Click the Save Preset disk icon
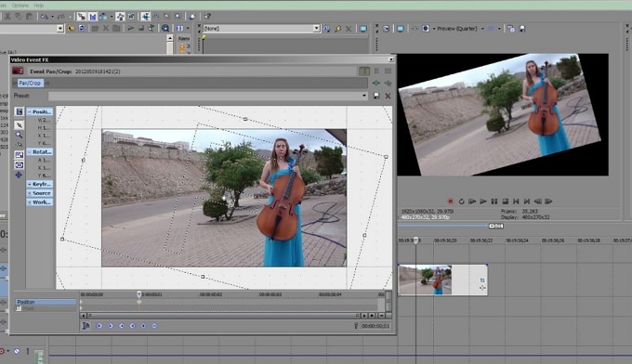The height and width of the screenshot is (364, 632). click(x=376, y=96)
